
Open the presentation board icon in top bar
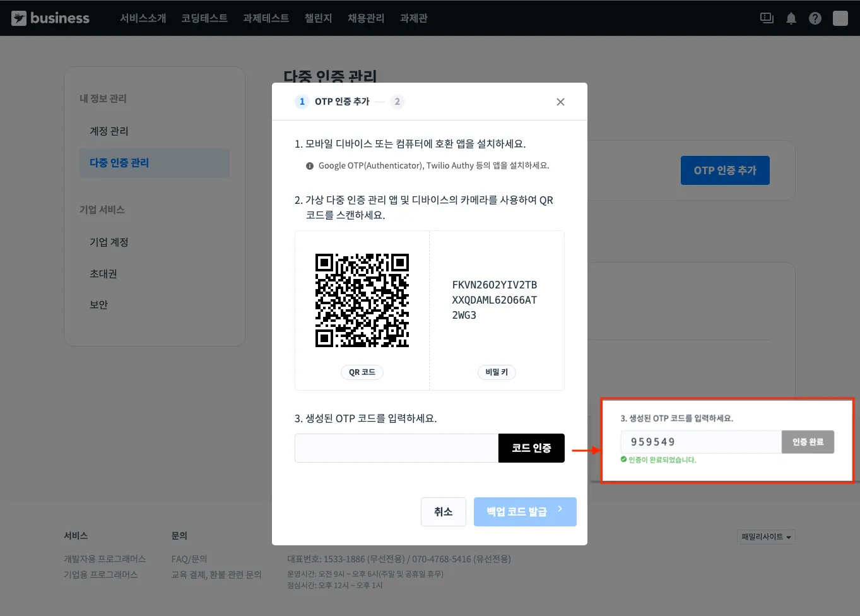tap(767, 18)
